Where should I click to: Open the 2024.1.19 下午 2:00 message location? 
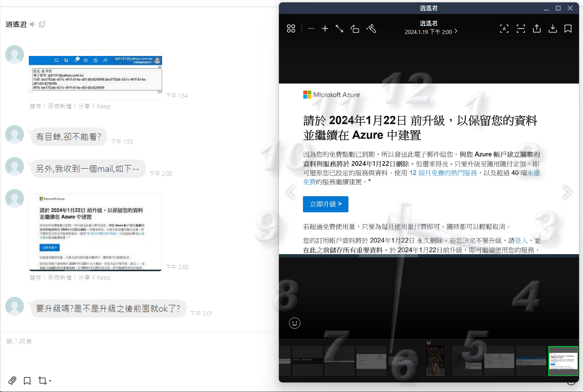tap(431, 32)
